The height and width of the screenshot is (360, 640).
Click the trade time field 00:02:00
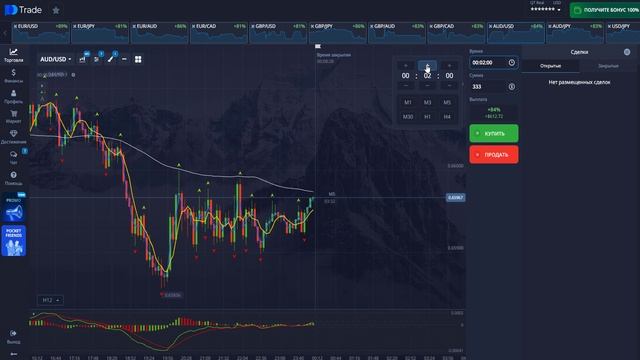click(493, 62)
